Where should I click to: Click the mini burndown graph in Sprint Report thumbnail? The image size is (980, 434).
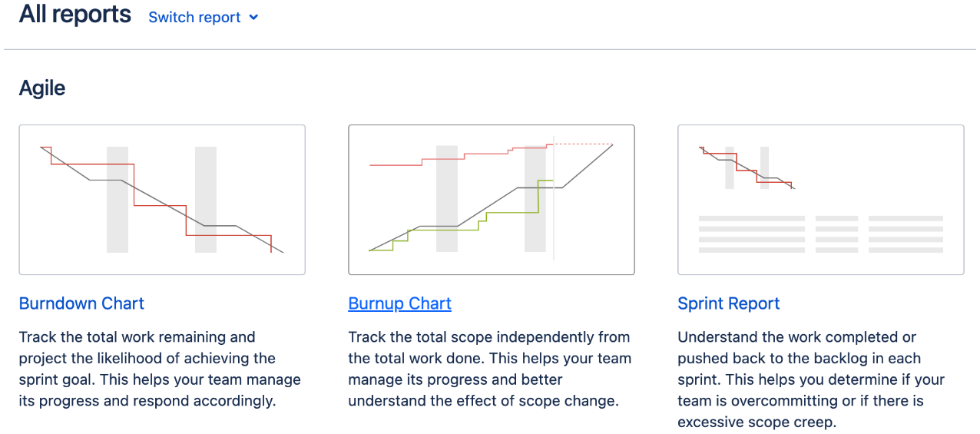click(747, 167)
